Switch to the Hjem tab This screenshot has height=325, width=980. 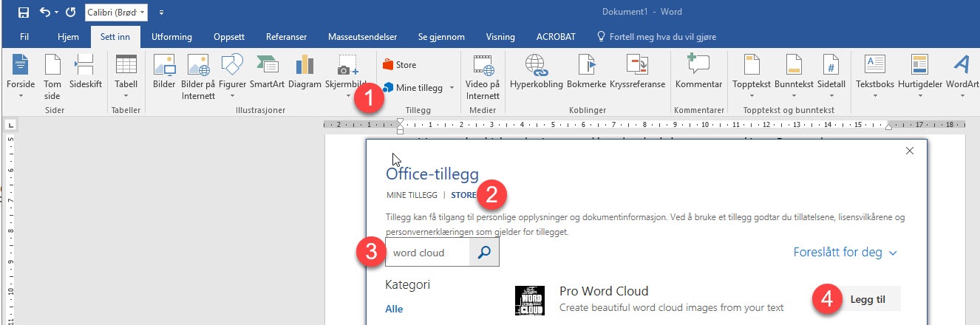click(x=68, y=36)
